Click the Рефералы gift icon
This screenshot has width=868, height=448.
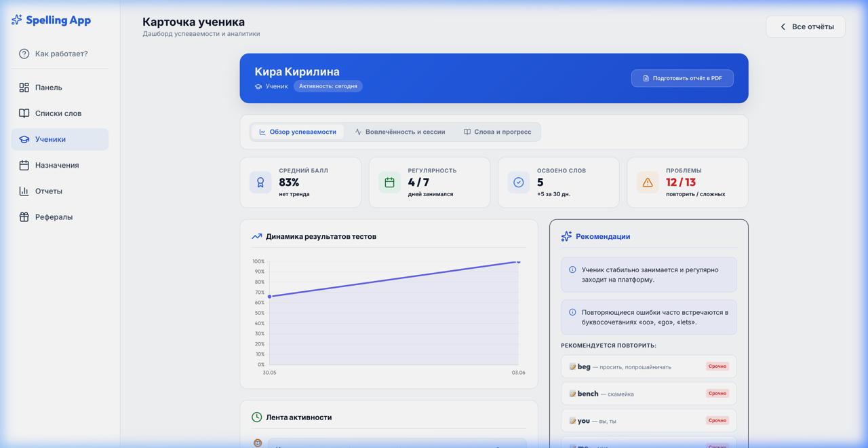click(24, 217)
